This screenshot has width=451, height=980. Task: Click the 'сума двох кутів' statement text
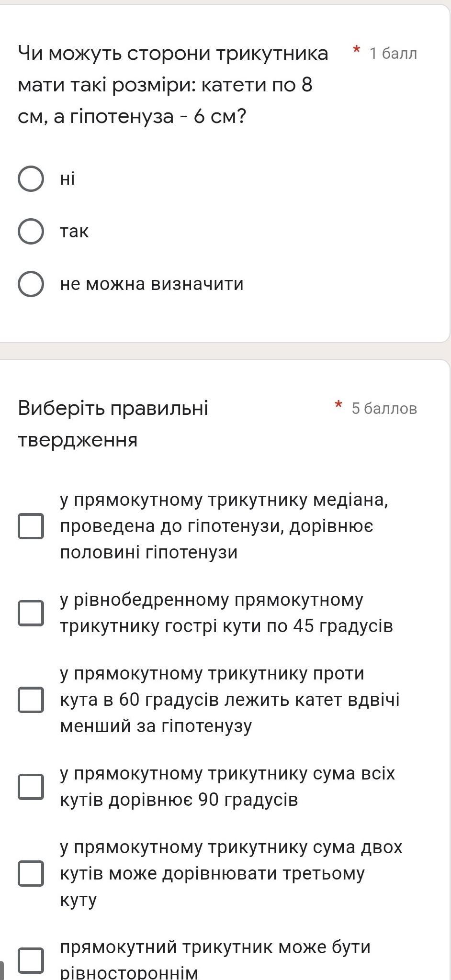coord(231,873)
